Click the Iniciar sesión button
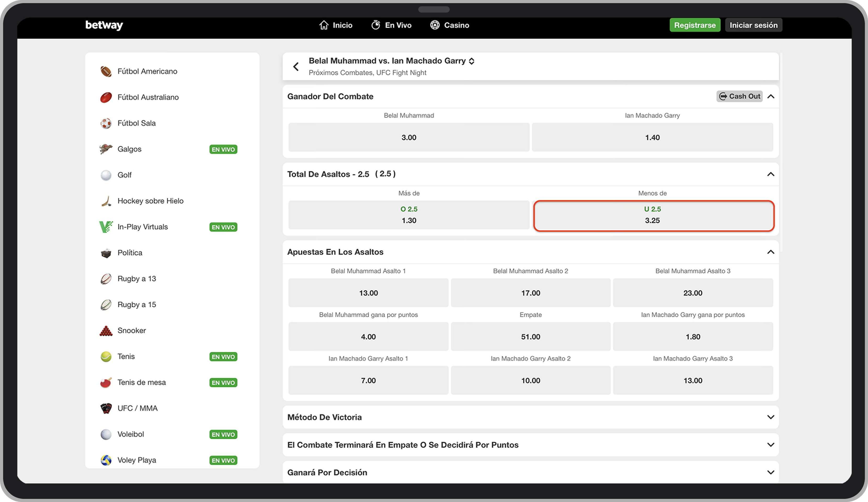The height and width of the screenshot is (502, 868). [754, 25]
